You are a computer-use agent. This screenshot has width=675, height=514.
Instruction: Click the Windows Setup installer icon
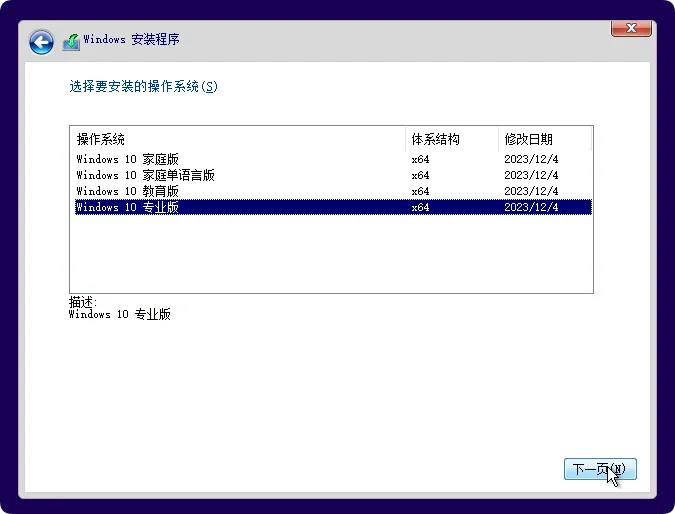tap(71, 42)
